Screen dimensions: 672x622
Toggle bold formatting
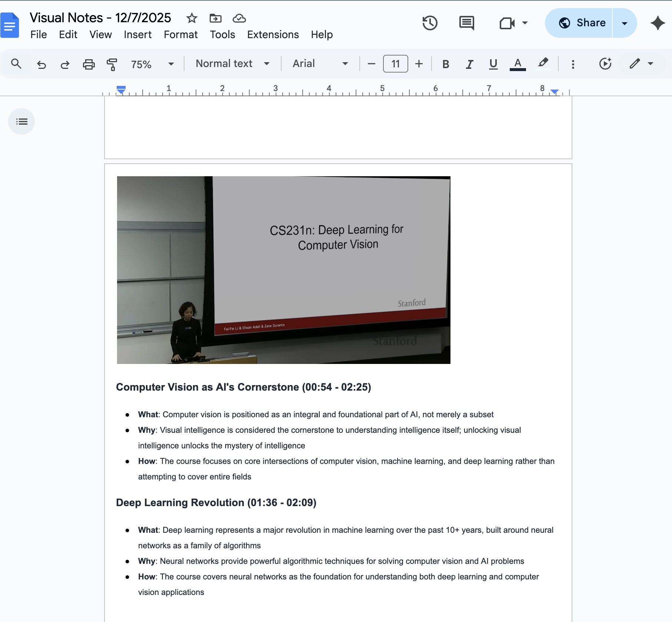click(445, 64)
